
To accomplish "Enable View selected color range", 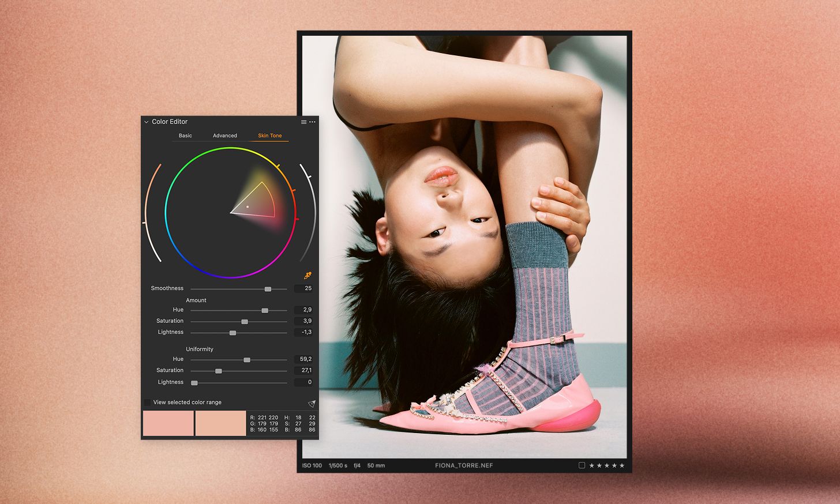I will [x=146, y=402].
